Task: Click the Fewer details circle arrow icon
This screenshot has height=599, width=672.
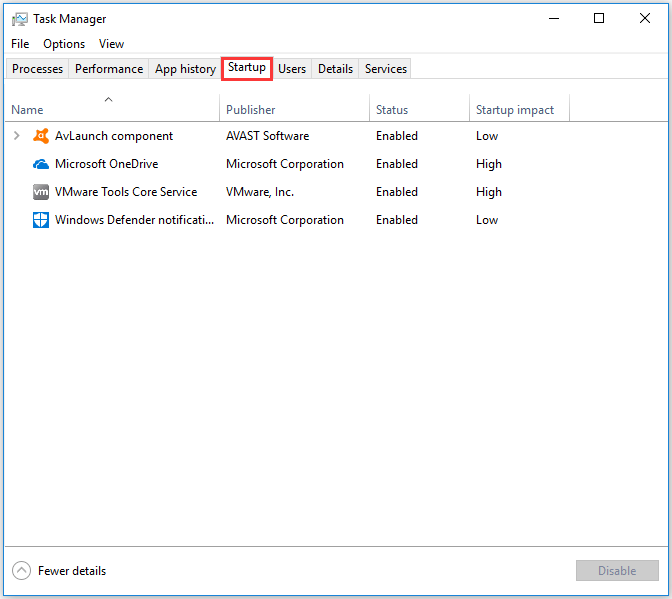Action: coord(21,571)
